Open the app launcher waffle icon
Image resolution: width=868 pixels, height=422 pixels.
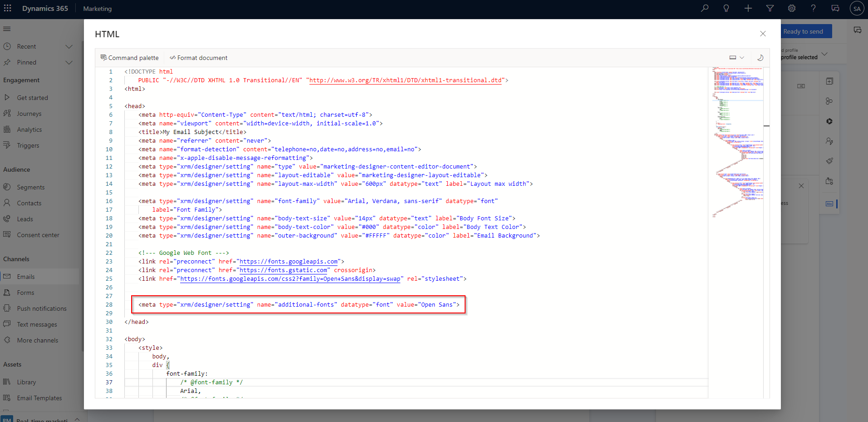coord(8,8)
